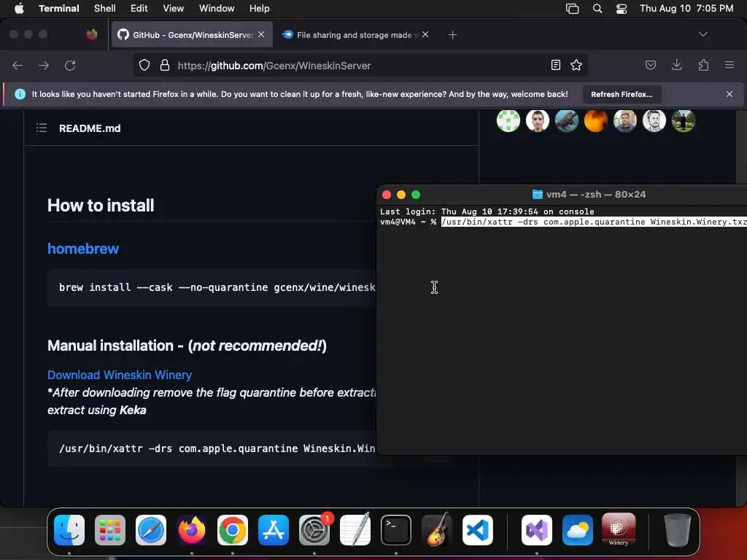The height and width of the screenshot is (560, 747).
Task: Open Terminal from the Dock
Action: [396, 530]
